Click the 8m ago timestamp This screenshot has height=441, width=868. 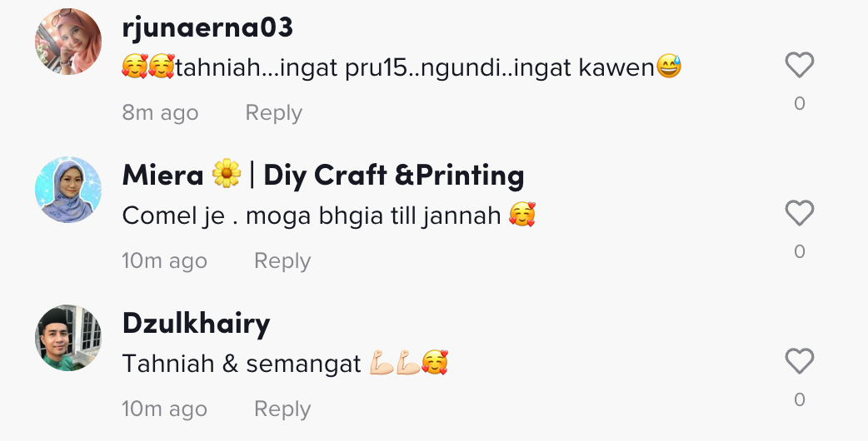[x=160, y=112]
